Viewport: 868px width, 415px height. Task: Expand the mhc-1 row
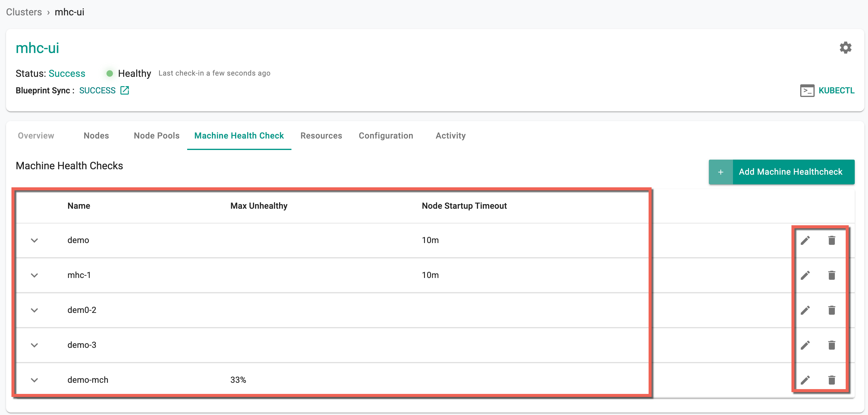(34, 275)
